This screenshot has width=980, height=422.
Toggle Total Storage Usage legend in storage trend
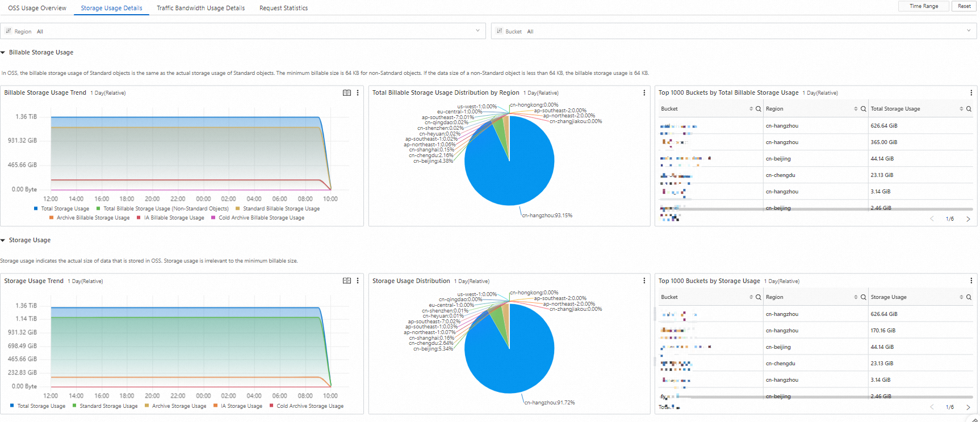(37, 406)
